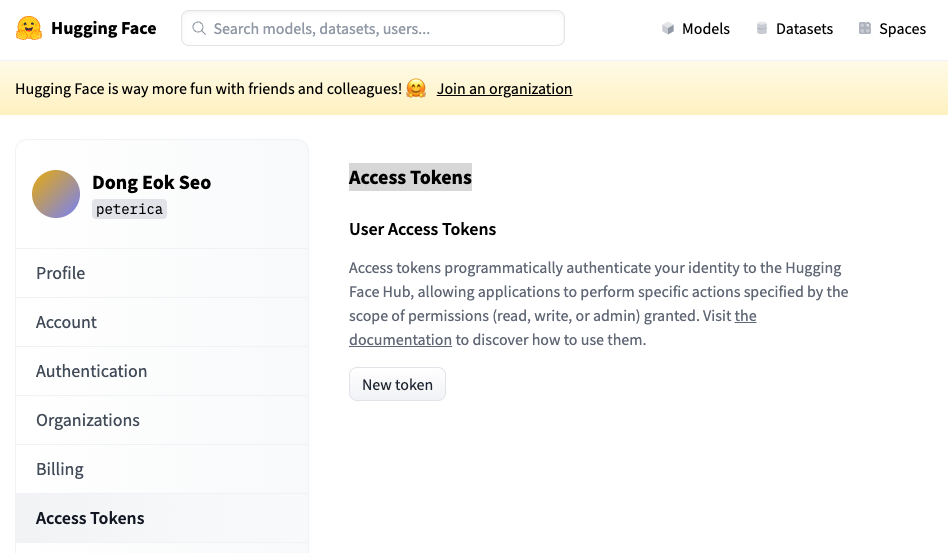Click the Spaces grid icon

[865, 28]
